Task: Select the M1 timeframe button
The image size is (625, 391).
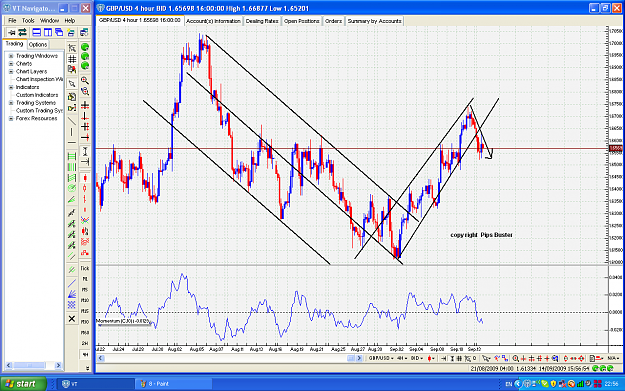Action: point(85,279)
